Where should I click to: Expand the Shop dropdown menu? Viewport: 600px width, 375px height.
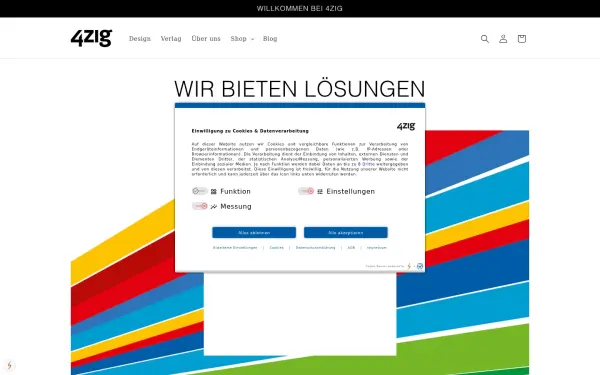point(242,39)
